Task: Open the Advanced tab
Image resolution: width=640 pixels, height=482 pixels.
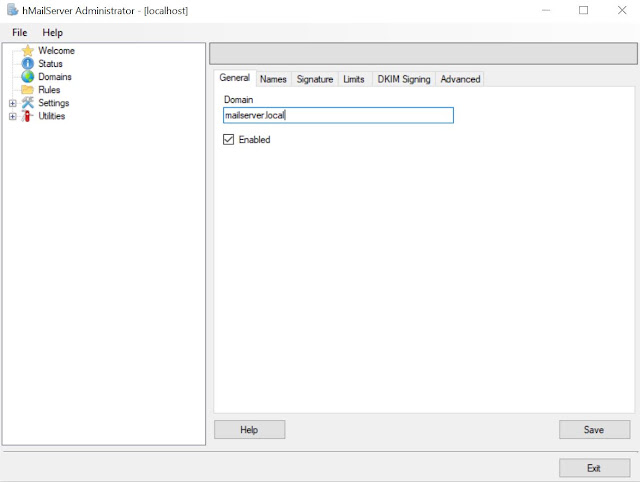Action: point(460,79)
